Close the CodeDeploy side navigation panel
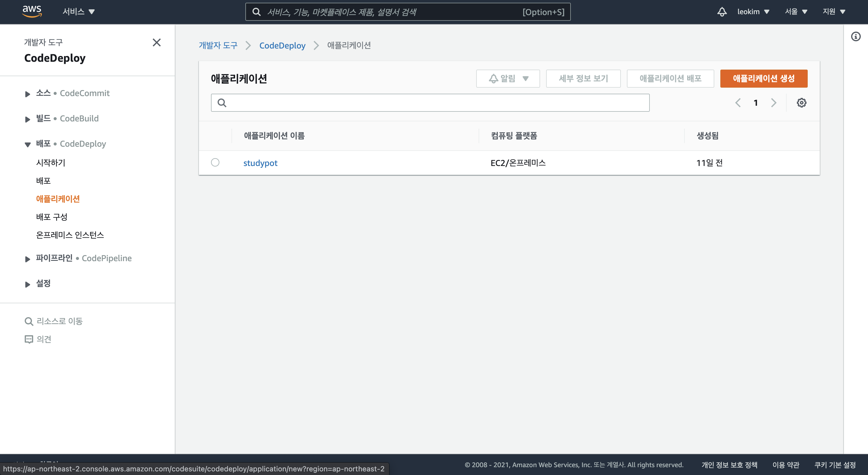 (x=157, y=42)
